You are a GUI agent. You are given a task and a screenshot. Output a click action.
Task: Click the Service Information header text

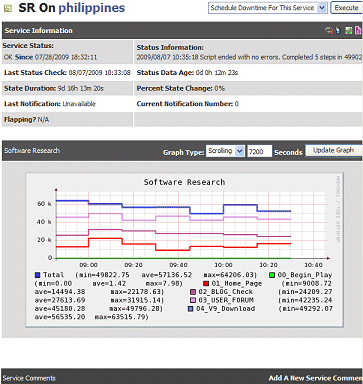point(38,30)
